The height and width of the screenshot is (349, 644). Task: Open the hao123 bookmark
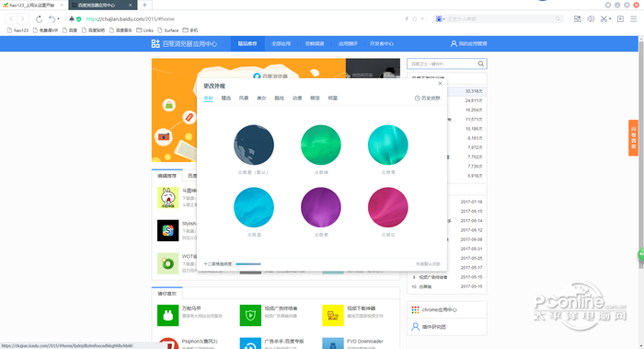[x=17, y=30]
